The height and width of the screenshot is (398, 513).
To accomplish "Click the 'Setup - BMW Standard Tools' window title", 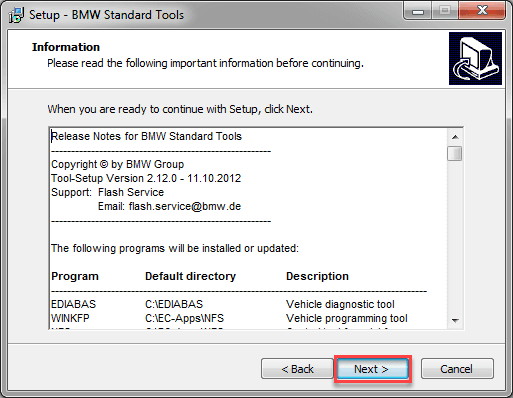I will point(106,15).
